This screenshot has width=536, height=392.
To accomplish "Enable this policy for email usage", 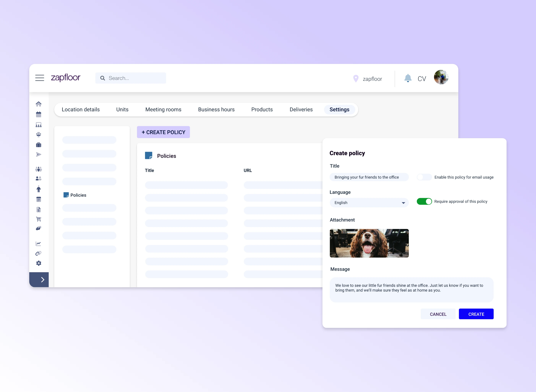I will coord(424,177).
